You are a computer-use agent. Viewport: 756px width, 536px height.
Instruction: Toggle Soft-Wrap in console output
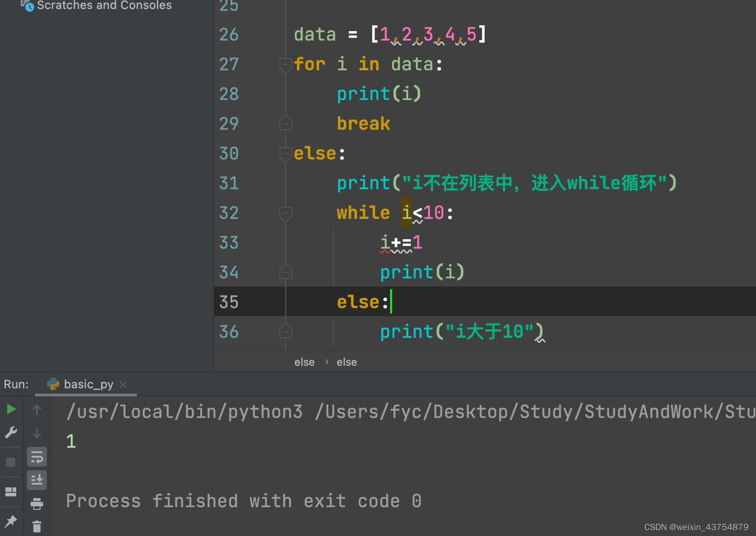click(37, 457)
